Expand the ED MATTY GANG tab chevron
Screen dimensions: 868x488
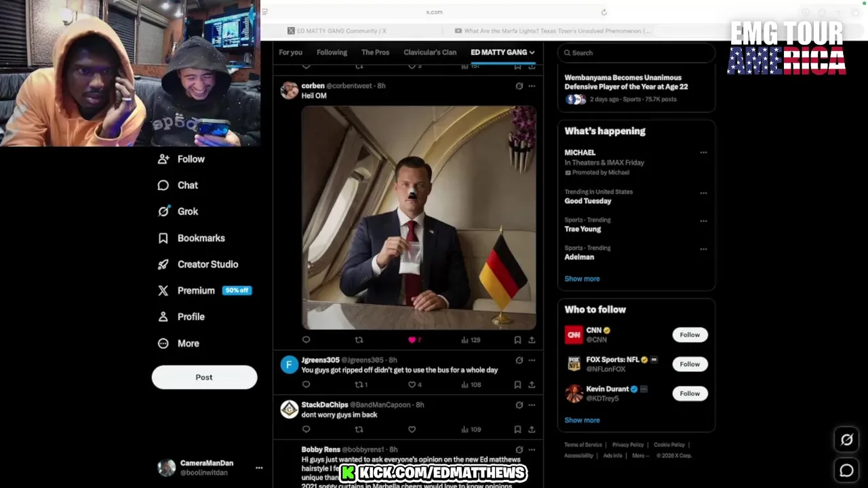point(532,52)
